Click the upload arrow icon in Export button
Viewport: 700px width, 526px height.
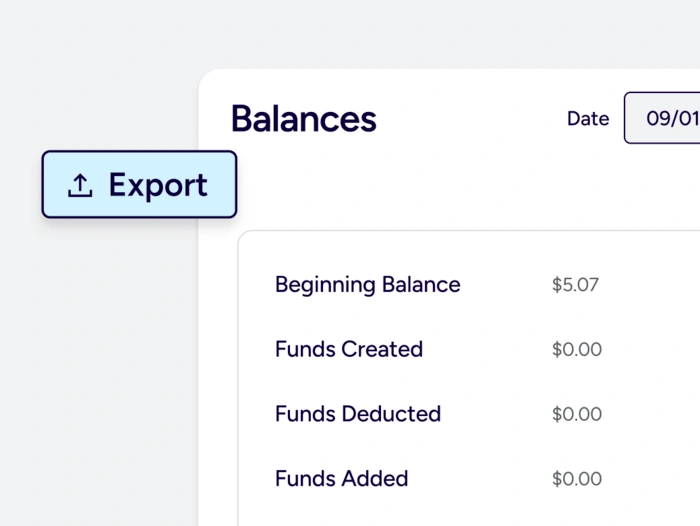[80, 185]
